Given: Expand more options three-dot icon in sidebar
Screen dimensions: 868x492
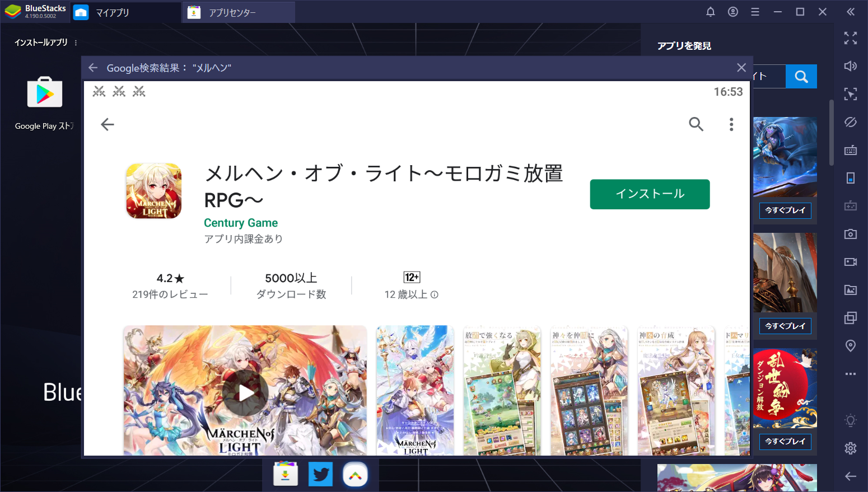Looking at the screenshot, I should coord(851,374).
